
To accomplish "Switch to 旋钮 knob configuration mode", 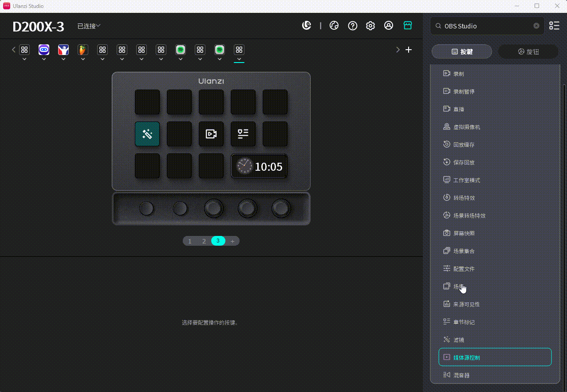I will (x=528, y=51).
